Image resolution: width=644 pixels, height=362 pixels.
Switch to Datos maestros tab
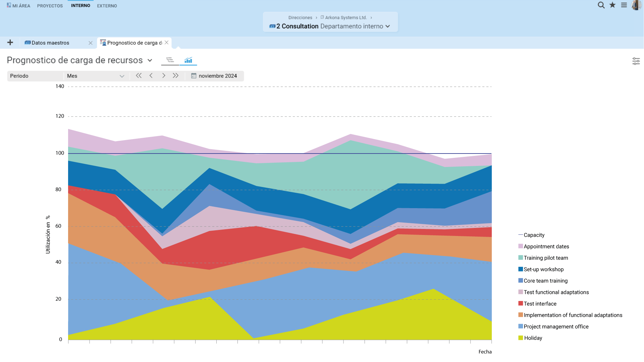(50, 43)
